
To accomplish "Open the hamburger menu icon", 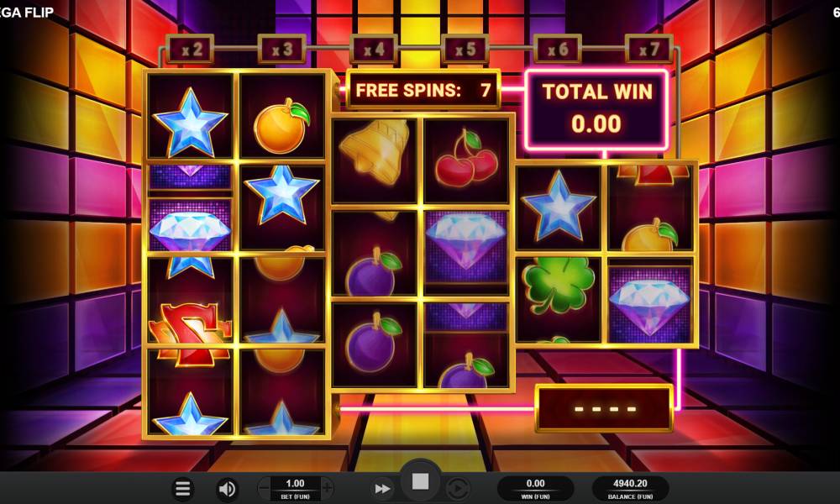I will tap(182, 489).
